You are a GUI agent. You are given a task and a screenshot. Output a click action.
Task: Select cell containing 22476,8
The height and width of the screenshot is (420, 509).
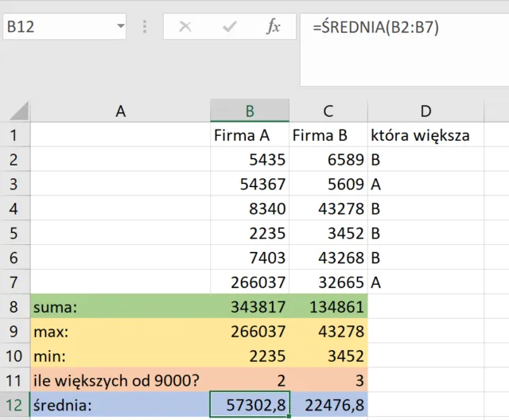coord(328,405)
